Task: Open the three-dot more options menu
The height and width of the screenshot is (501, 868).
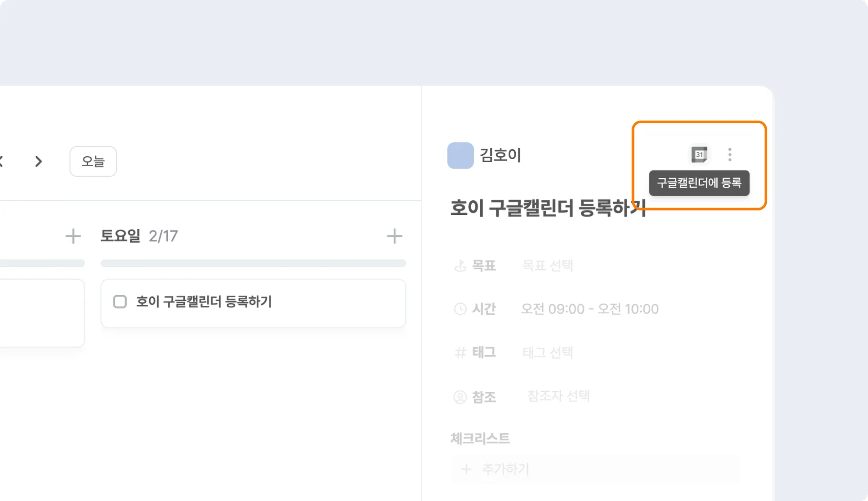Action: pos(729,155)
